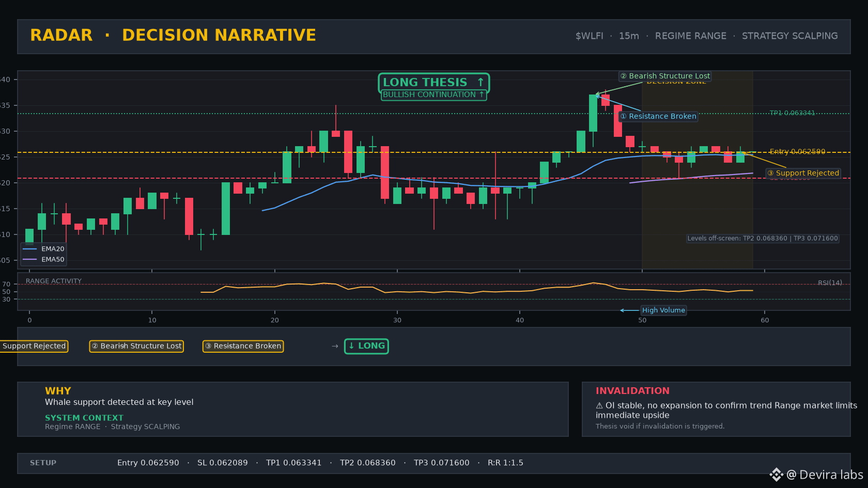The width and height of the screenshot is (868, 488).
Task: Click the x-axis tick labelled 10
Action: [x=152, y=320]
